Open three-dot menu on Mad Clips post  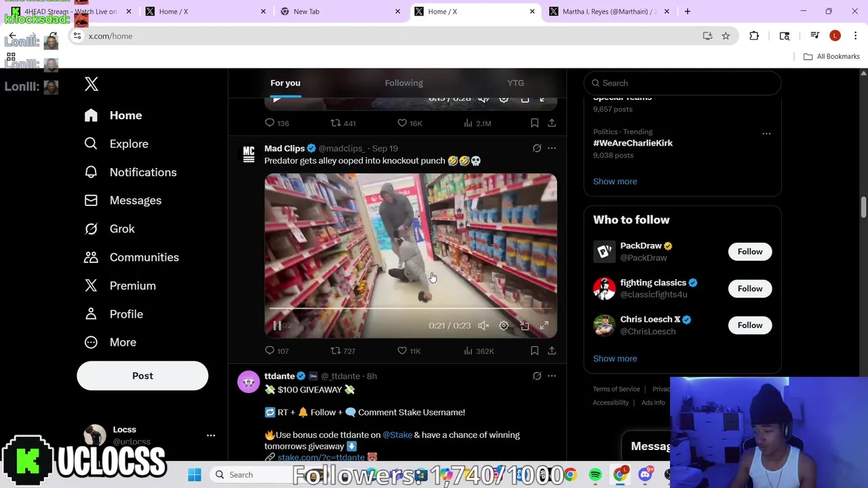click(552, 148)
